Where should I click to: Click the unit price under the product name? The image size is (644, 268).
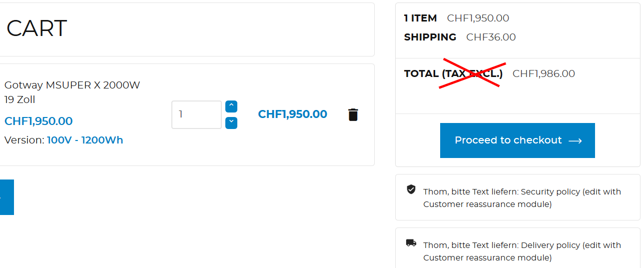click(38, 121)
